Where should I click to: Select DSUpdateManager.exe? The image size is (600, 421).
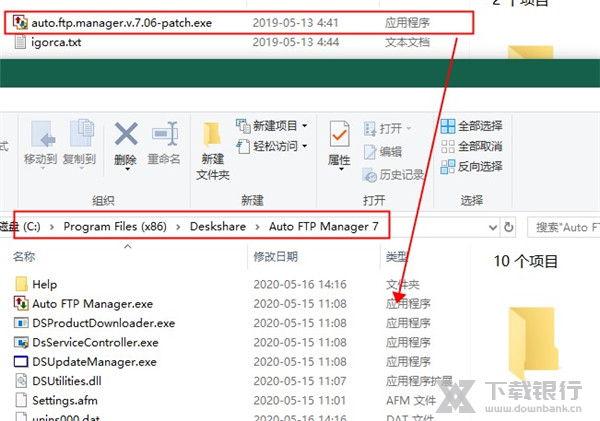95,362
